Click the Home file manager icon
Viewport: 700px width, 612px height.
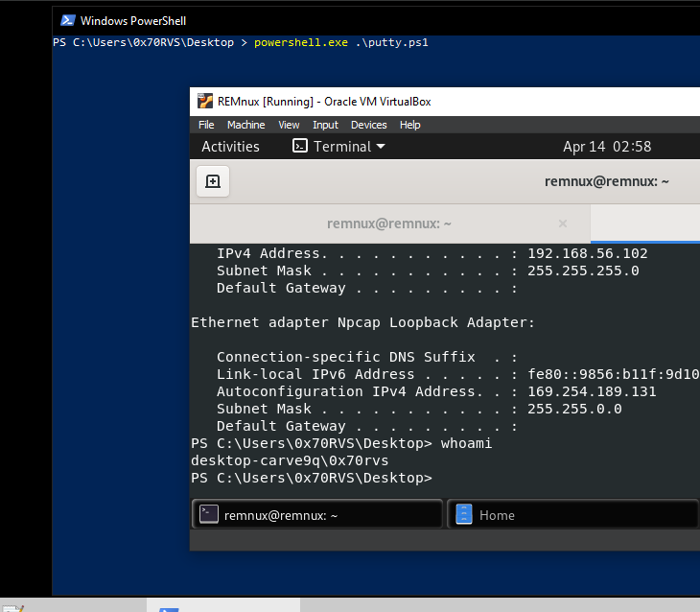pos(464,514)
